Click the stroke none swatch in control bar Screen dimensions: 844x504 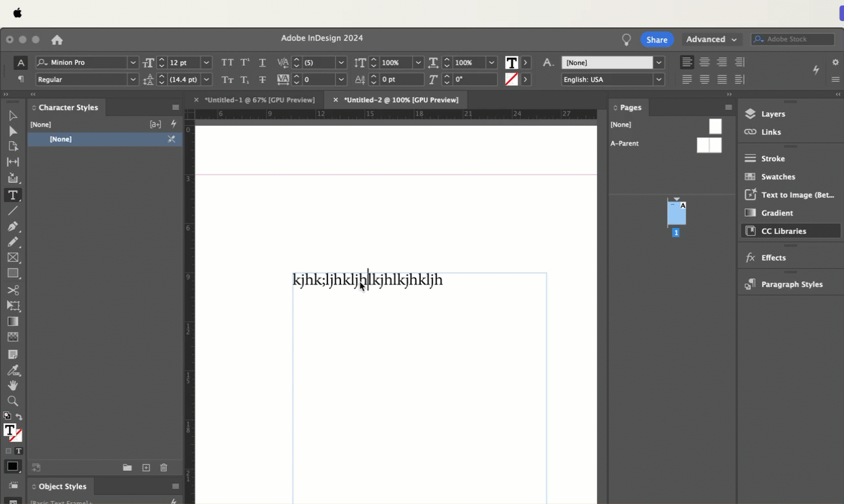point(512,80)
